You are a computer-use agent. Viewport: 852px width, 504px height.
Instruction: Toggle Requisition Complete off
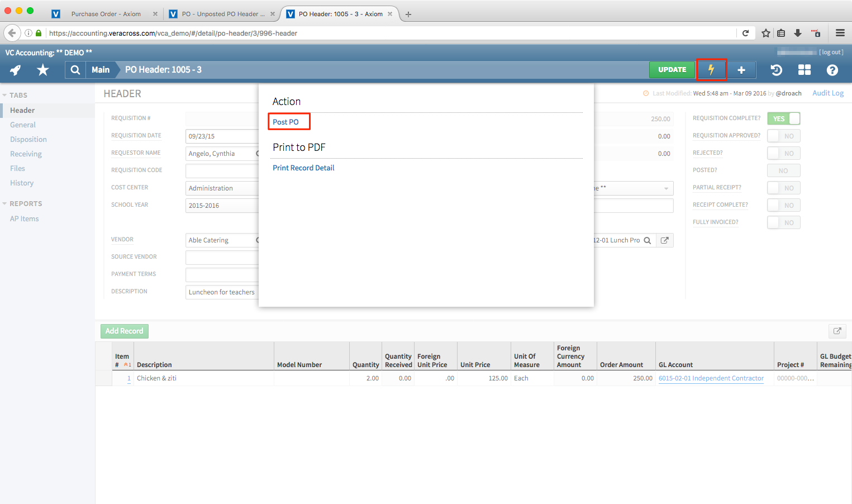coord(783,118)
